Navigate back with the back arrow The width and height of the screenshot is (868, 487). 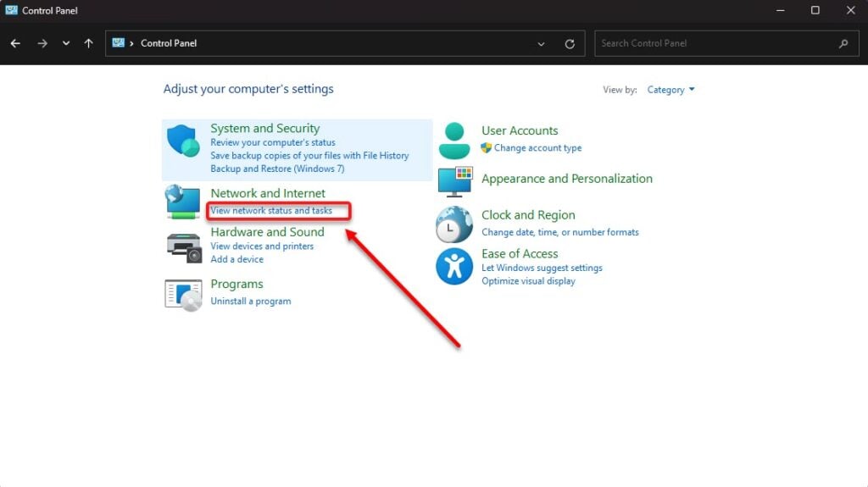[x=16, y=44]
